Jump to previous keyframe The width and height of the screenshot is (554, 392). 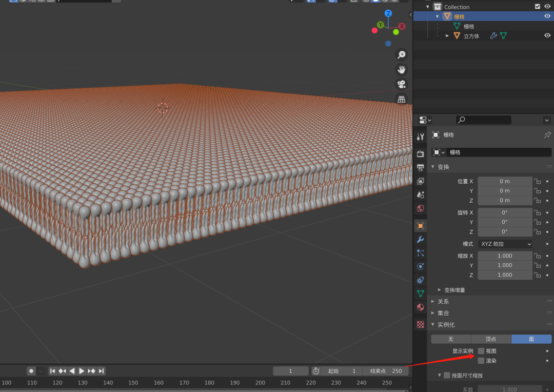click(x=62, y=371)
